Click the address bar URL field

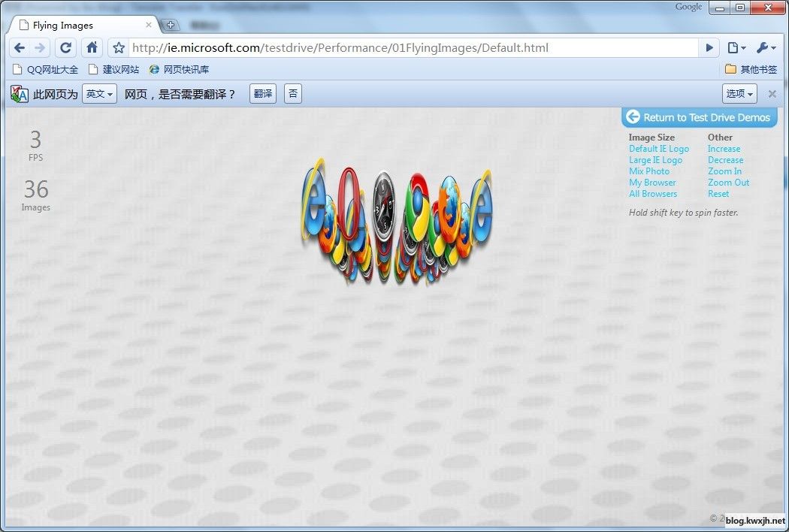pos(413,48)
